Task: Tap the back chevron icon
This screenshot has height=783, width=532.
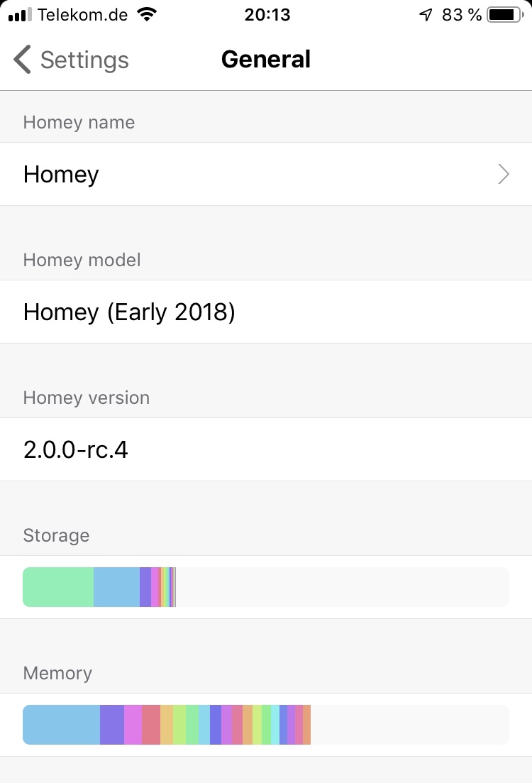Action: point(22,60)
